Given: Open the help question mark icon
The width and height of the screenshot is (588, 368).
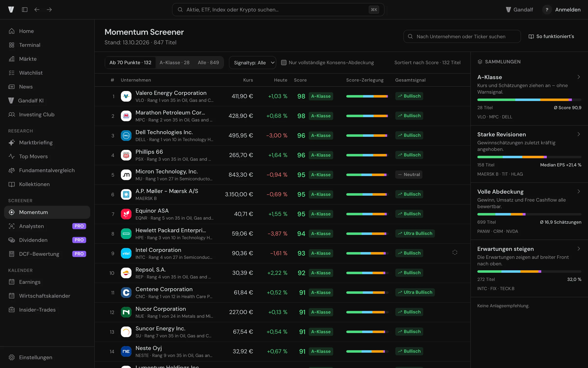Looking at the screenshot, I should [547, 10].
